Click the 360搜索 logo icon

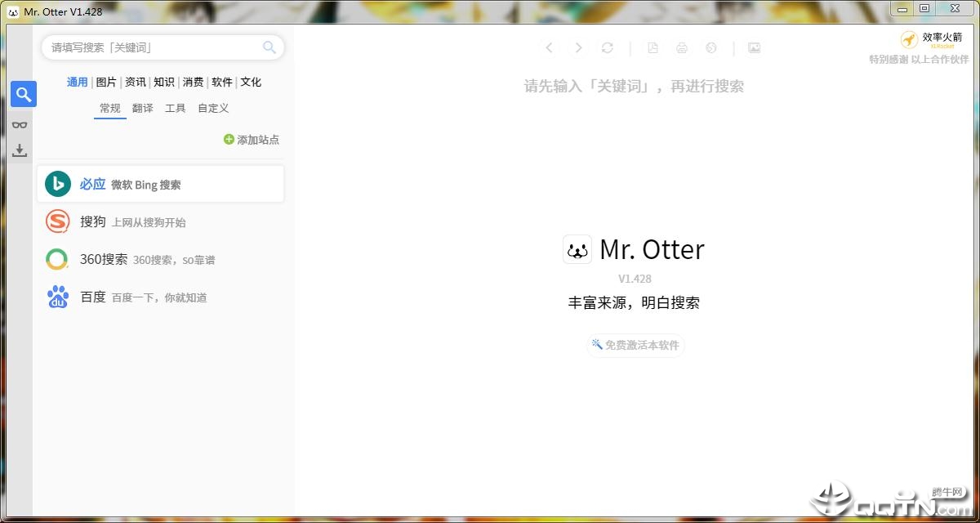(57, 260)
